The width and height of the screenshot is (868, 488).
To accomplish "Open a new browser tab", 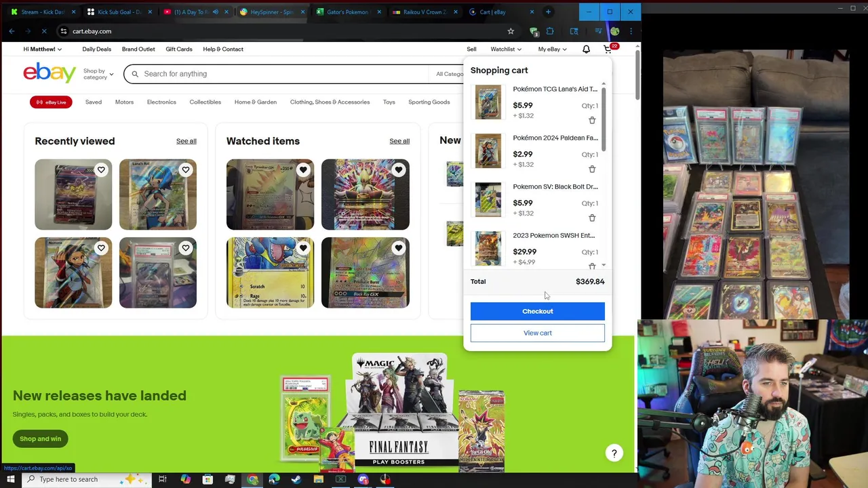I will [548, 12].
